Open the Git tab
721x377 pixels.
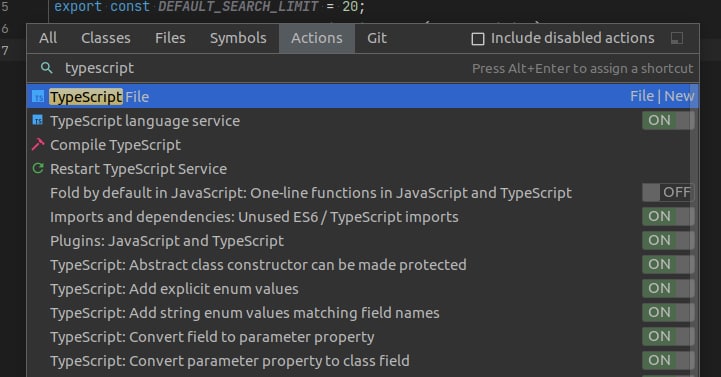point(377,38)
